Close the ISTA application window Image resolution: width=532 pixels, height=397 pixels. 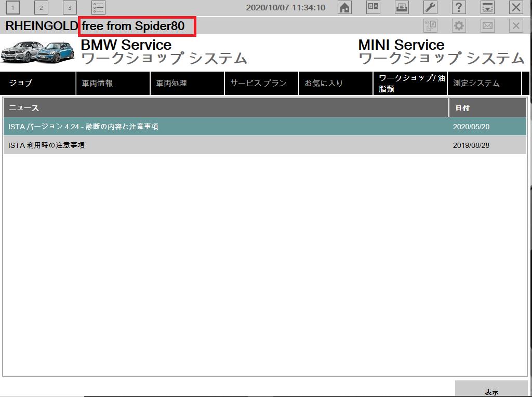pos(516,7)
